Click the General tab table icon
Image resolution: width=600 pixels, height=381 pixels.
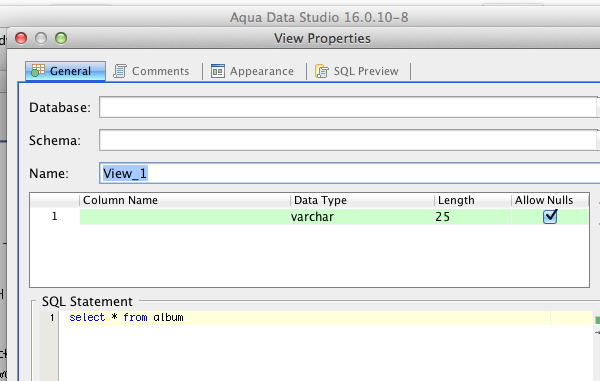pyautogui.click(x=38, y=71)
